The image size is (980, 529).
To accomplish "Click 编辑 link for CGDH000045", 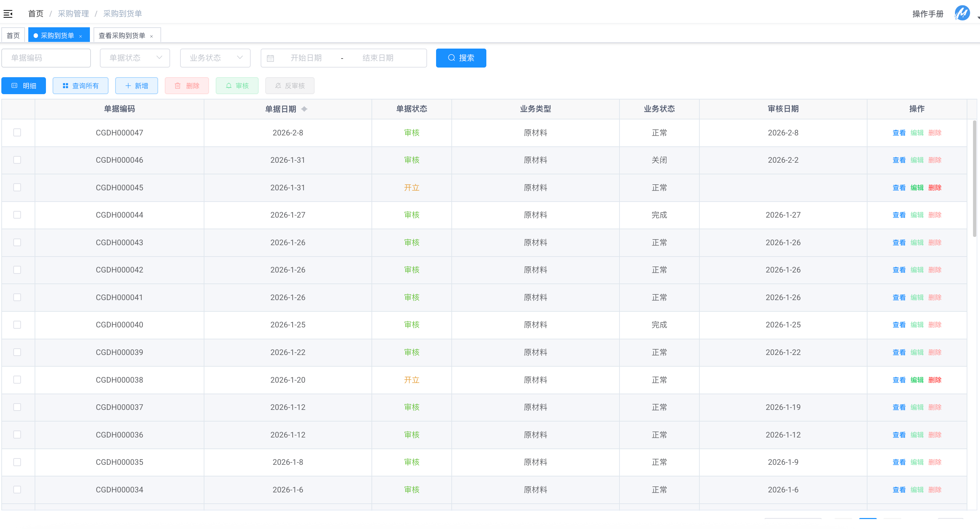I will click(916, 188).
